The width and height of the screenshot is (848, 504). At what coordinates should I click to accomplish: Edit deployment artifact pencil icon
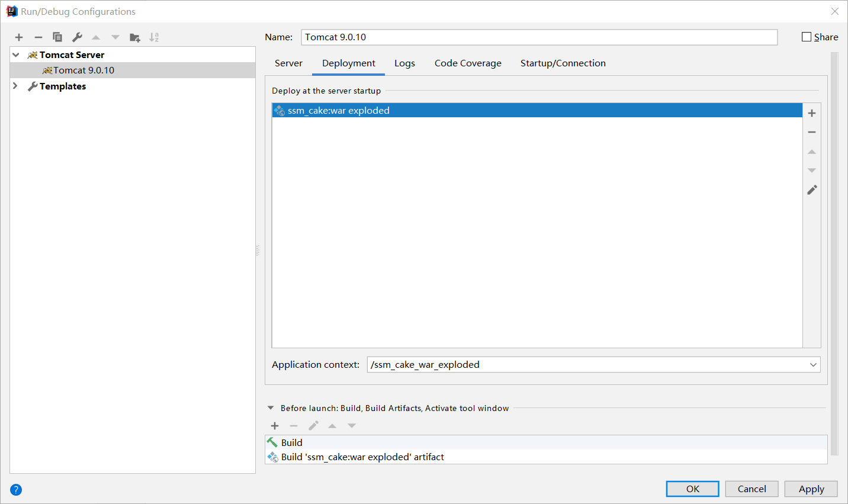[x=812, y=190]
